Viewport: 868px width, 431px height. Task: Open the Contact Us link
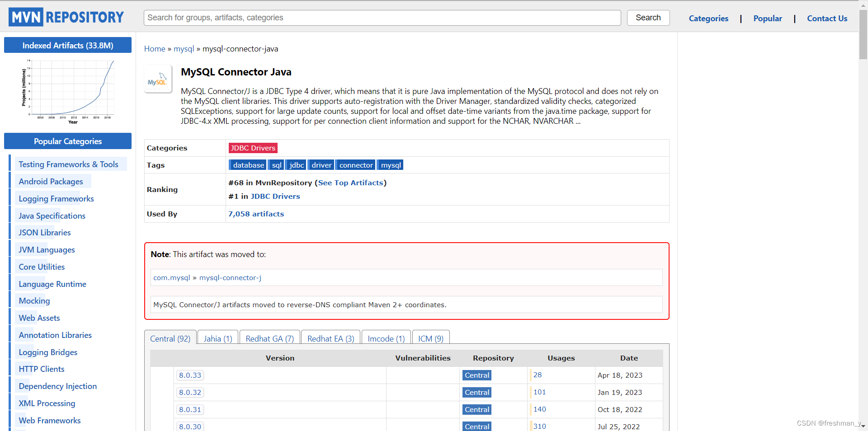[x=827, y=19]
